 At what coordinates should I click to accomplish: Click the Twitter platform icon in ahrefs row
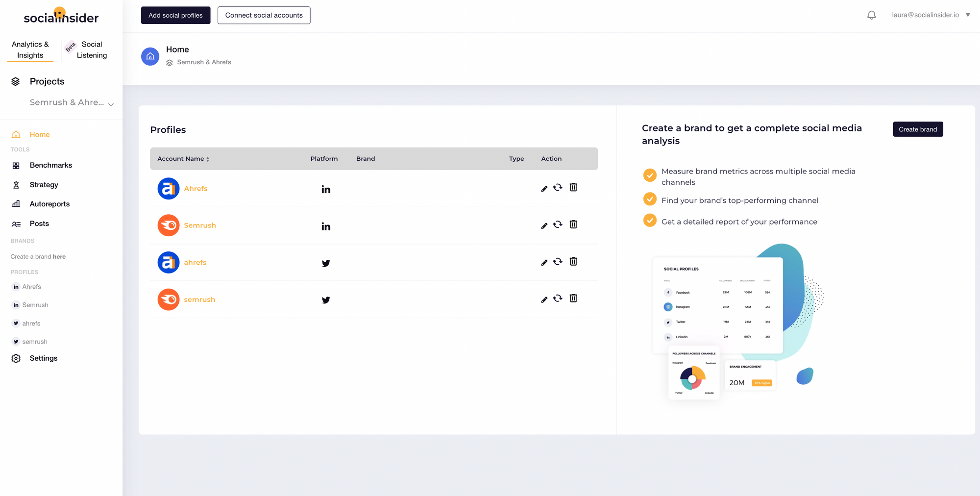point(326,263)
